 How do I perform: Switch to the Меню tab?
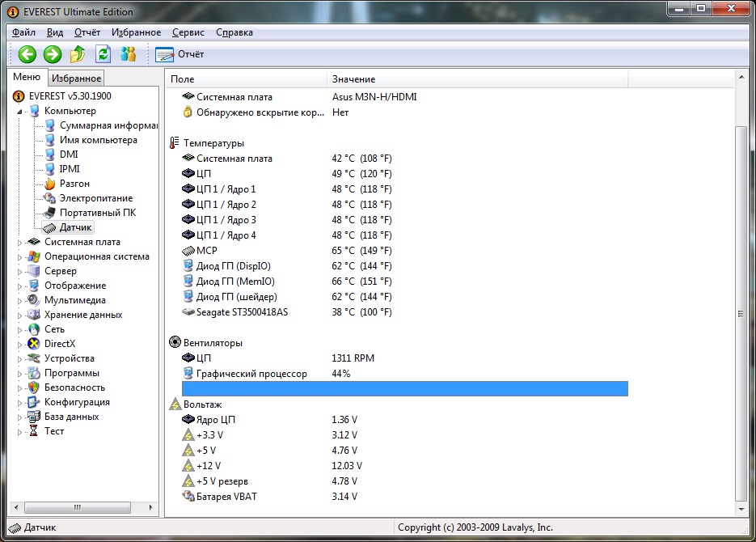coord(27,77)
